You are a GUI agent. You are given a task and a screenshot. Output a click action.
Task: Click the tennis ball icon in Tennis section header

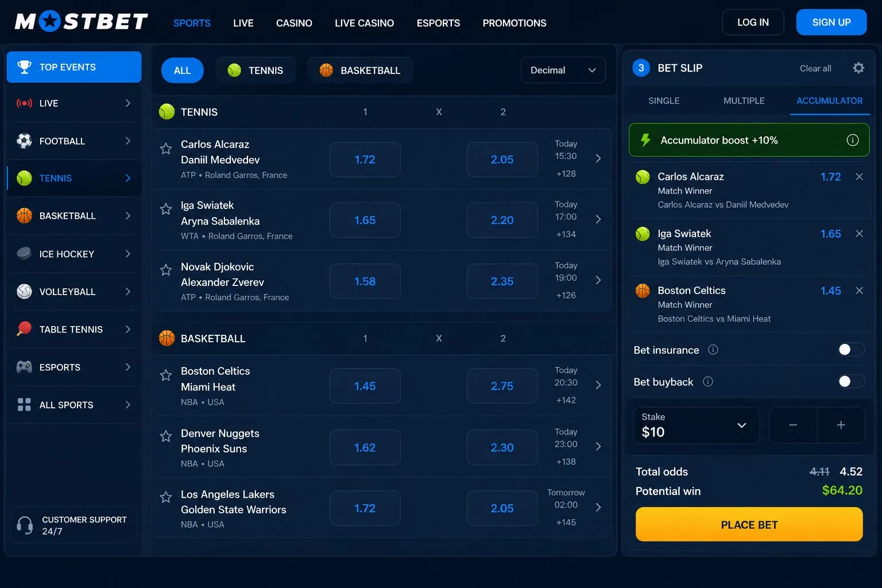pos(167,111)
